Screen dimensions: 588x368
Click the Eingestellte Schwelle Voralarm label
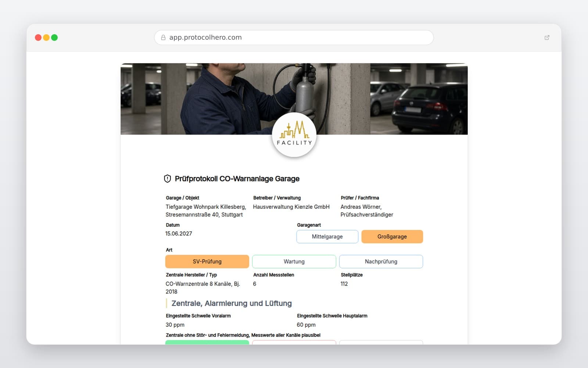[198, 316]
